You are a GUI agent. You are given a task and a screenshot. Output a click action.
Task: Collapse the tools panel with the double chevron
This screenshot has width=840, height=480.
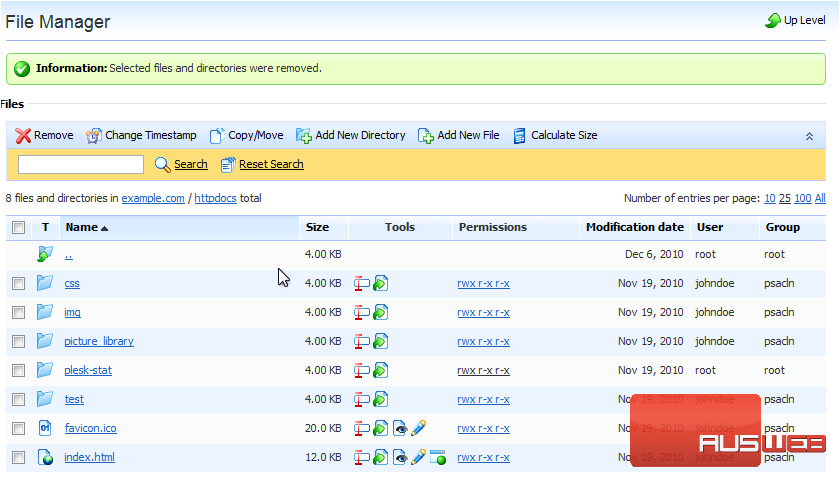[809, 137]
